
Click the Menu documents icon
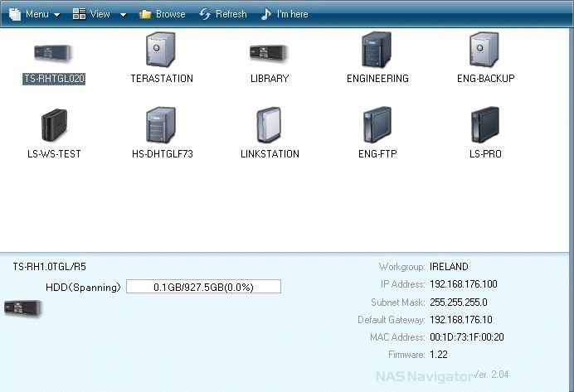(x=15, y=14)
